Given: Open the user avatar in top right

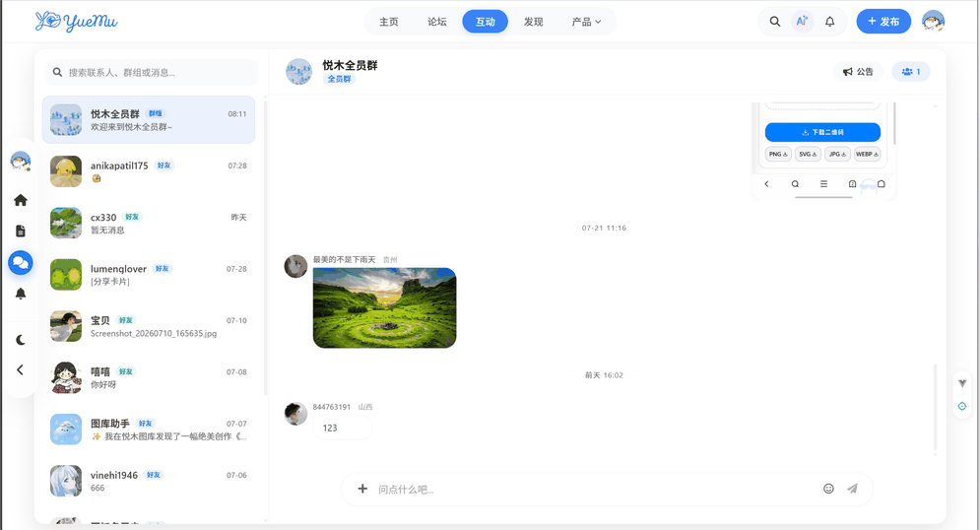Looking at the screenshot, I should tap(933, 22).
